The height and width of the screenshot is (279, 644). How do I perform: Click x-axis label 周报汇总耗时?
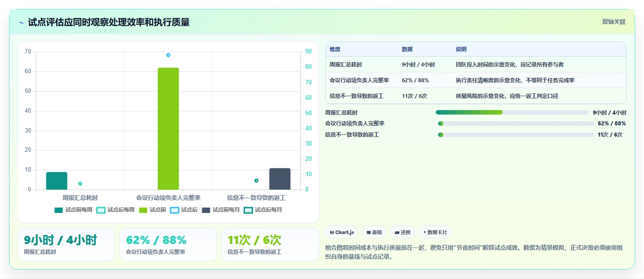click(x=80, y=198)
